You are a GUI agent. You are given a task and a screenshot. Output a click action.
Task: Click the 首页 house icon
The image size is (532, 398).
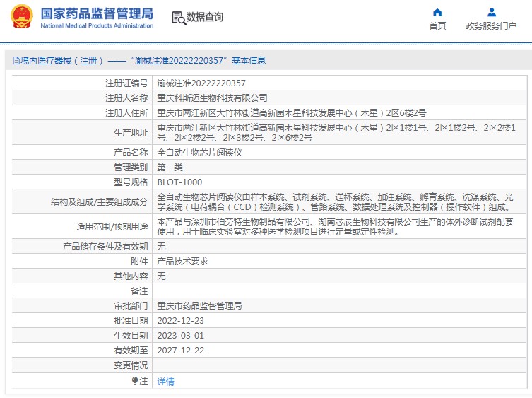click(437, 12)
